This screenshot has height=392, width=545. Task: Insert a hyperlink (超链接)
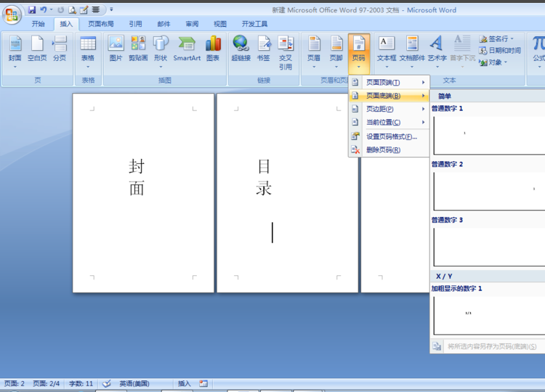[x=241, y=49]
